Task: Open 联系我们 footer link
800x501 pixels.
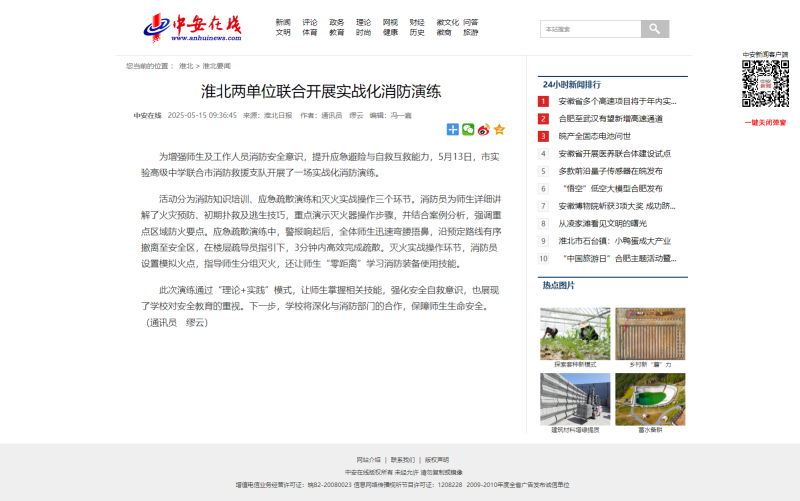Action: pos(403,460)
